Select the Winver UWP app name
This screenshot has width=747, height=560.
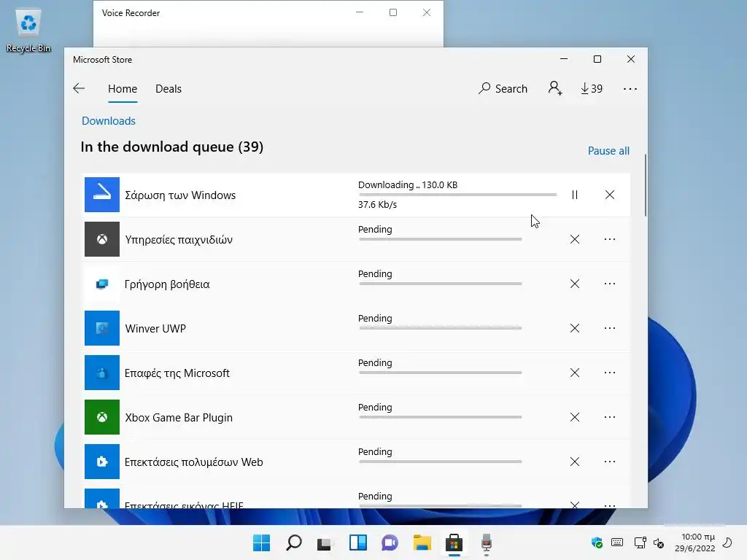tap(155, 329)
